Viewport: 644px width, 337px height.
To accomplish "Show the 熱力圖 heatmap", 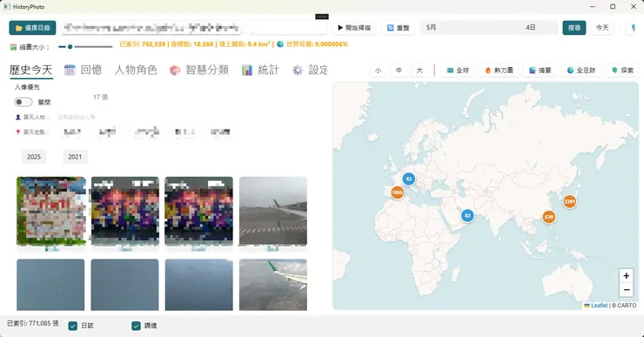I will 499,71.
